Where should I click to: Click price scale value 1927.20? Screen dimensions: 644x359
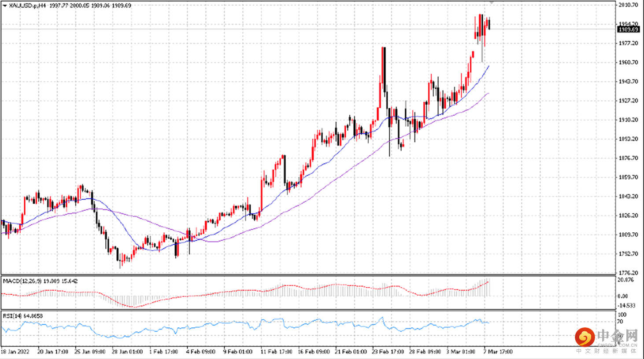628,101
